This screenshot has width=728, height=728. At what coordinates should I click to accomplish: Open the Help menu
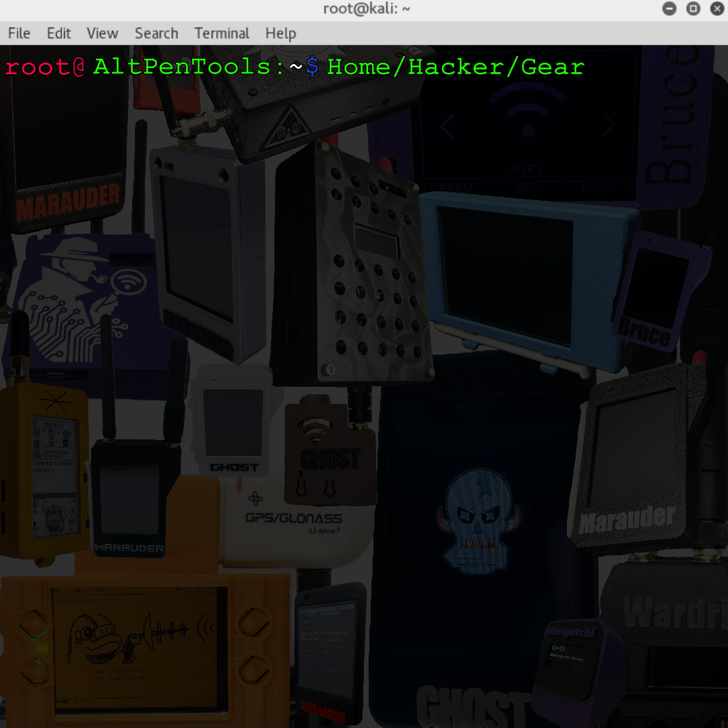click(280, 34)
